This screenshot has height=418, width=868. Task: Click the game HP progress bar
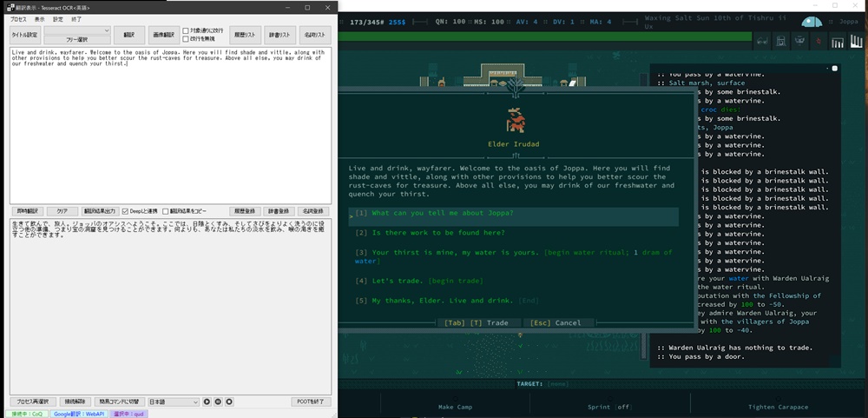point(545,36)
